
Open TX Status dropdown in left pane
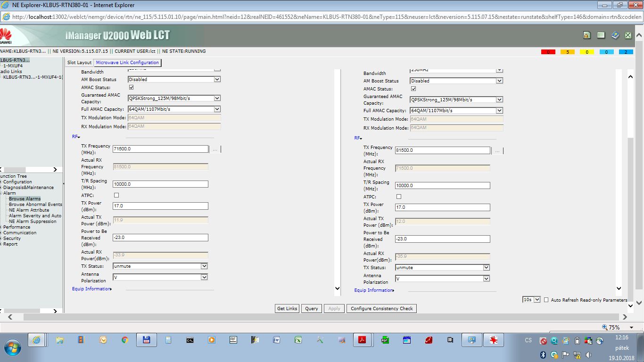(x=160, y=266)
